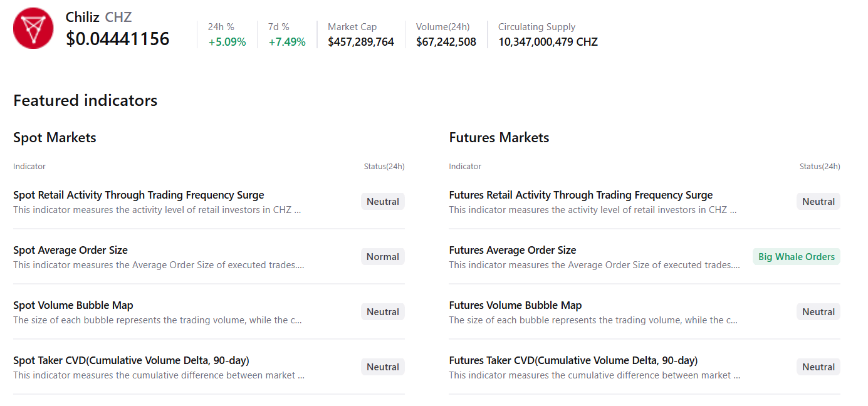Open Futures Retail Activity Through Trading Frequency Surge
Image resolution: width=868 pixels, height=406 pixels.
point(581,195)
